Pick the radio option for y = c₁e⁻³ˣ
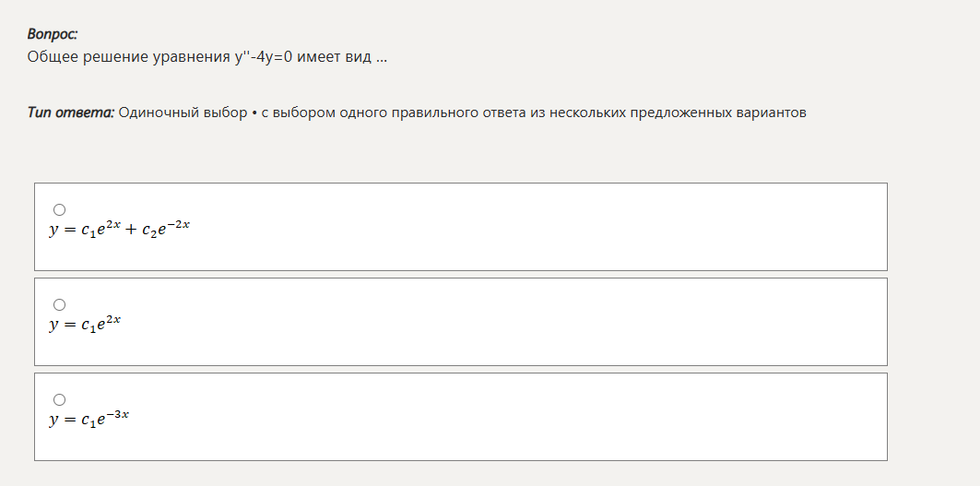 coord(59,399)
